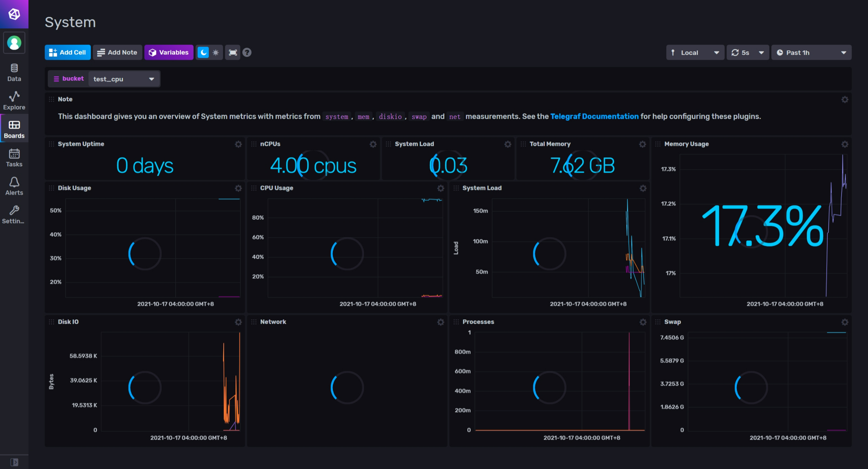Click Disk Usage cell drag handle

[x=51, y=188]
